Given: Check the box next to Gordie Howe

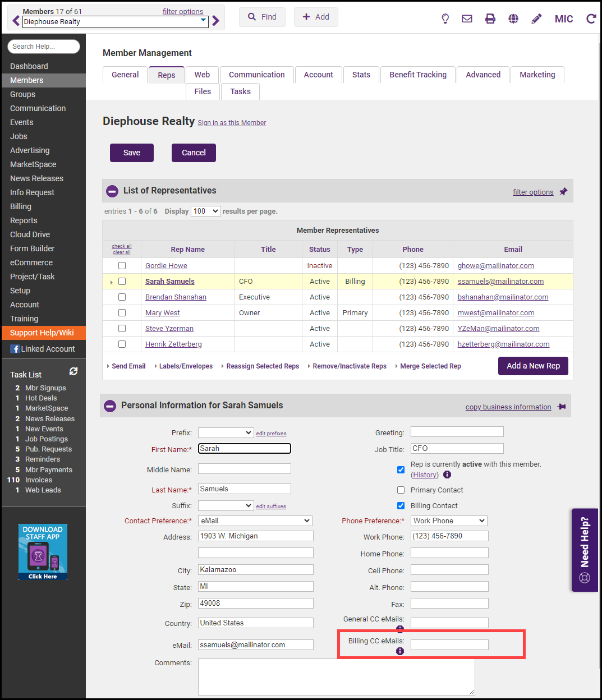Looking at the screenshot, I should click(x=122, y=266).
